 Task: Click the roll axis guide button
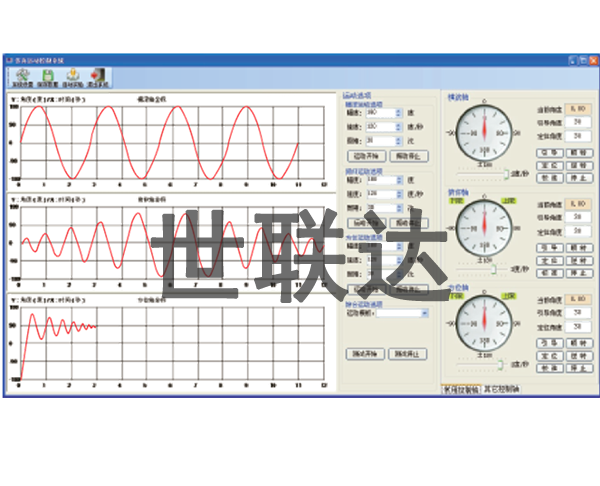pos(549,153)
